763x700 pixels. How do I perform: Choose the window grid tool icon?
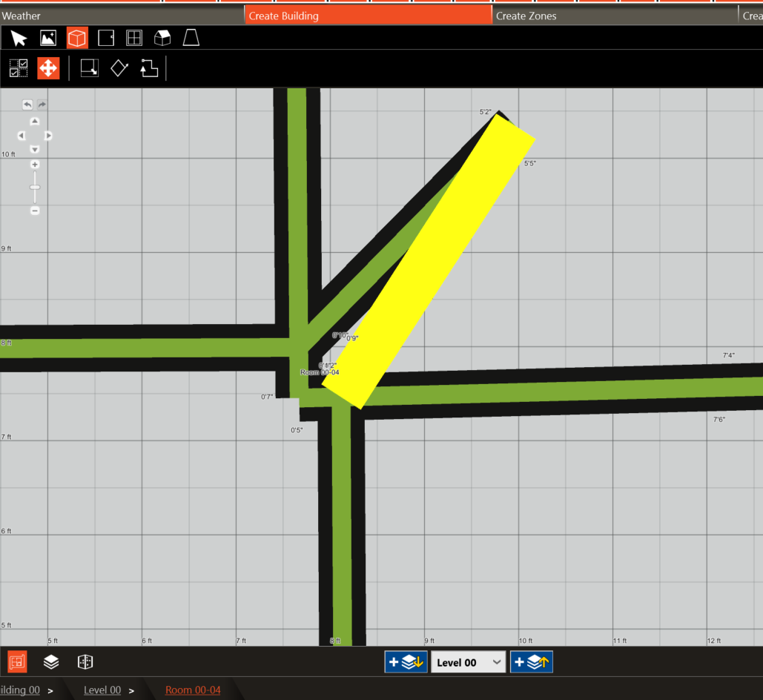pos(133,38)
